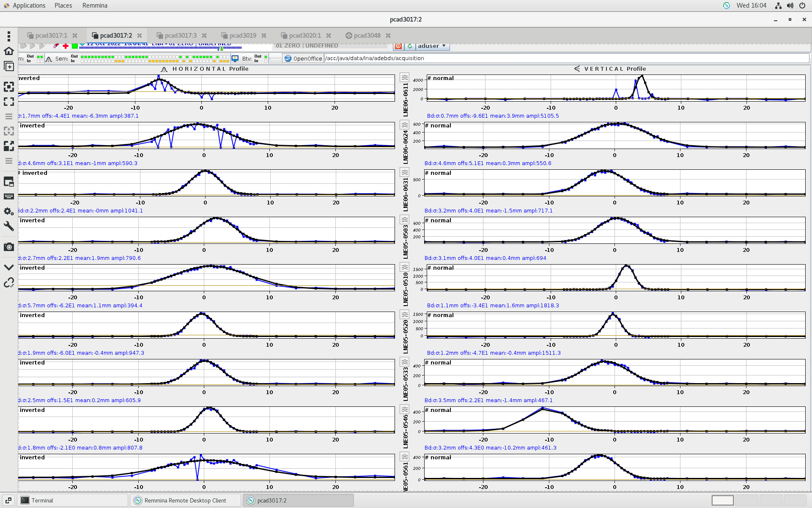Click the disconnect link icon in sidebar
Image resolution: width=812 pixels, height=508 pixels.
(x=9, y=282)
